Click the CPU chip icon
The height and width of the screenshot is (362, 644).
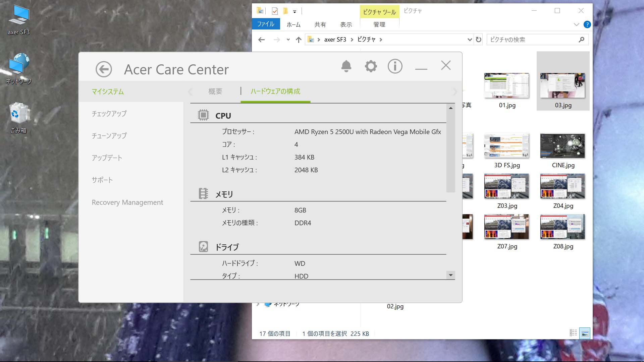click(x=203, y=115)
